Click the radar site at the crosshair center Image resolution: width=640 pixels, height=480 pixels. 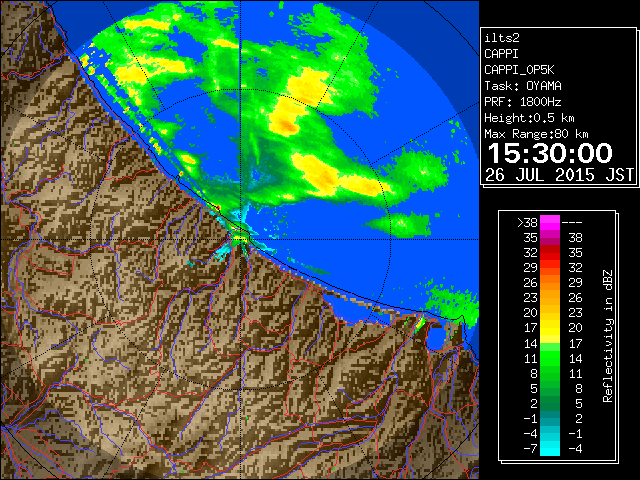241,240
